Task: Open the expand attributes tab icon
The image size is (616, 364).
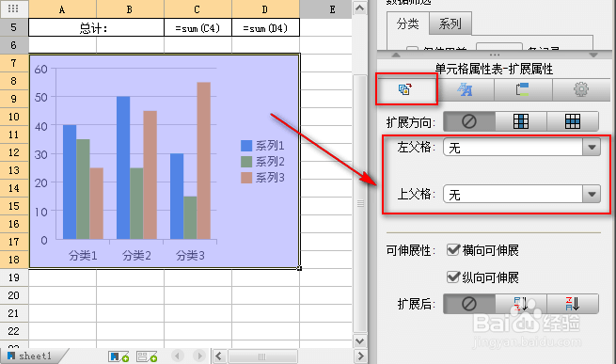Action: (x=405, y=89)
